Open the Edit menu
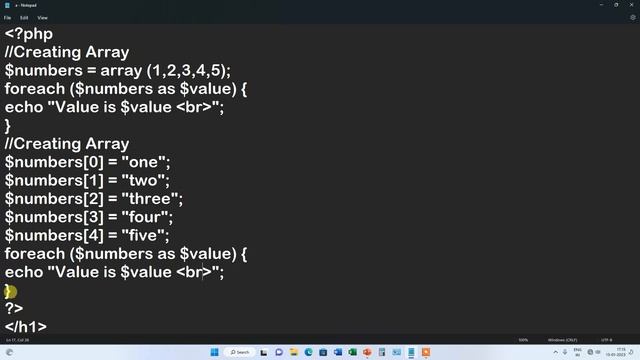The height and width of the screenshot is (360, 640). click(x=24, y=18)
